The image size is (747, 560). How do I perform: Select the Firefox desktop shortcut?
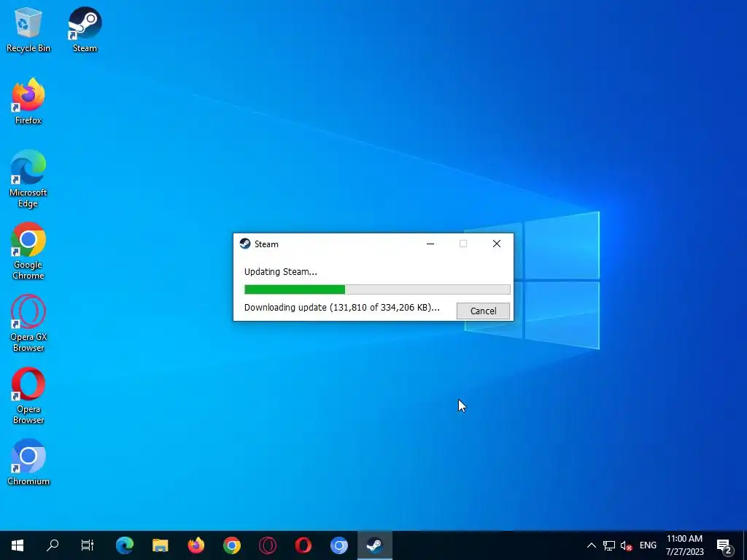[28, 101]
